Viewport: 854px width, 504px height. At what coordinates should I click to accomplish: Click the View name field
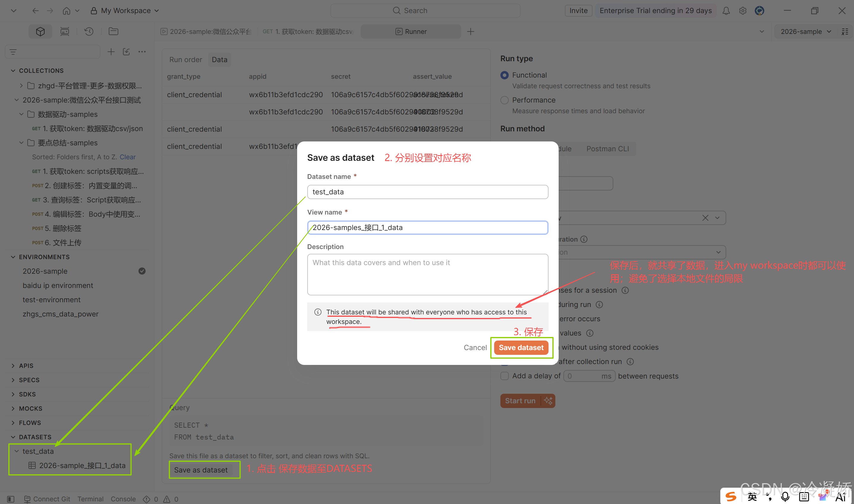(x=428, y=228)
